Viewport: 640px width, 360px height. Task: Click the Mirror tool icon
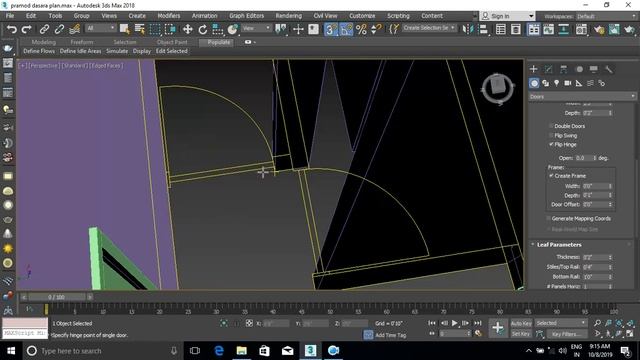coord(467,29)
